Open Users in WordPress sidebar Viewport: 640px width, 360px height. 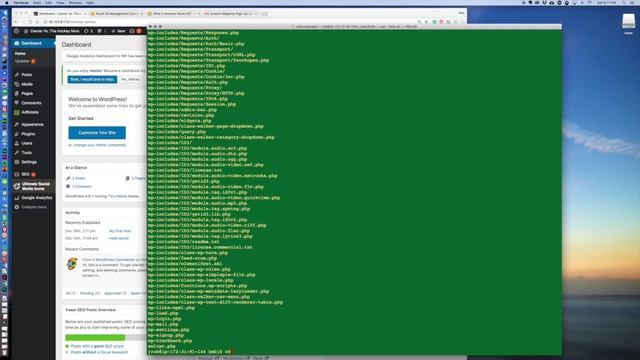tap(27, 143)
